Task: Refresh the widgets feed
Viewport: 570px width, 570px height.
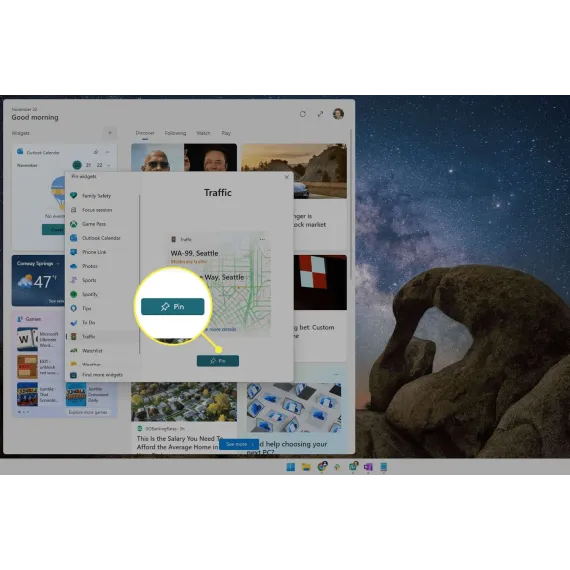Action: [x=302, y=114]
